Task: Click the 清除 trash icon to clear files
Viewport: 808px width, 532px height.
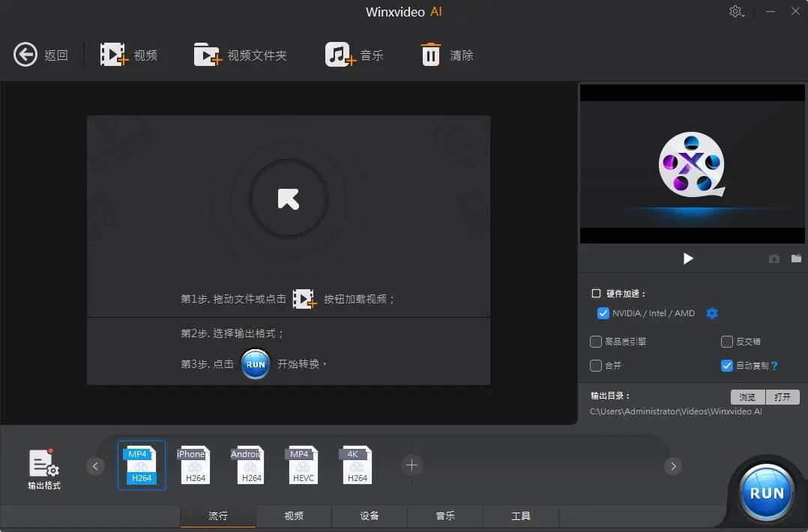Action: coord(430,53)
